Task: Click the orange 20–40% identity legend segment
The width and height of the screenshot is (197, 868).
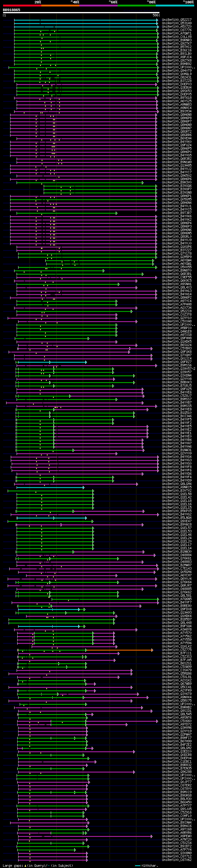Action: coord(60,6)
